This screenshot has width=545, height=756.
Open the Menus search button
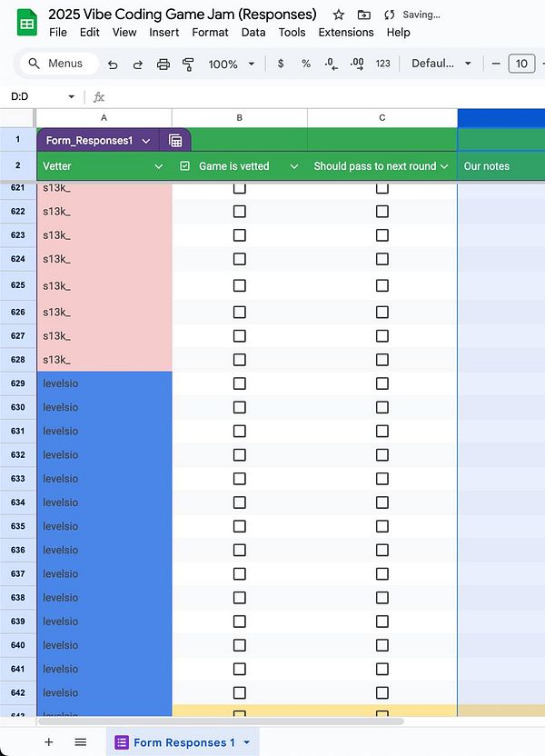click(59, 64)
